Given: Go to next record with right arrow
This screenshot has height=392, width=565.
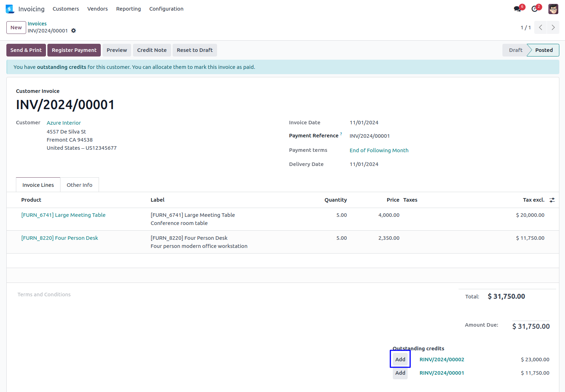Looking at the screenshot, I should pyautogui.click(x=553, y=28).
